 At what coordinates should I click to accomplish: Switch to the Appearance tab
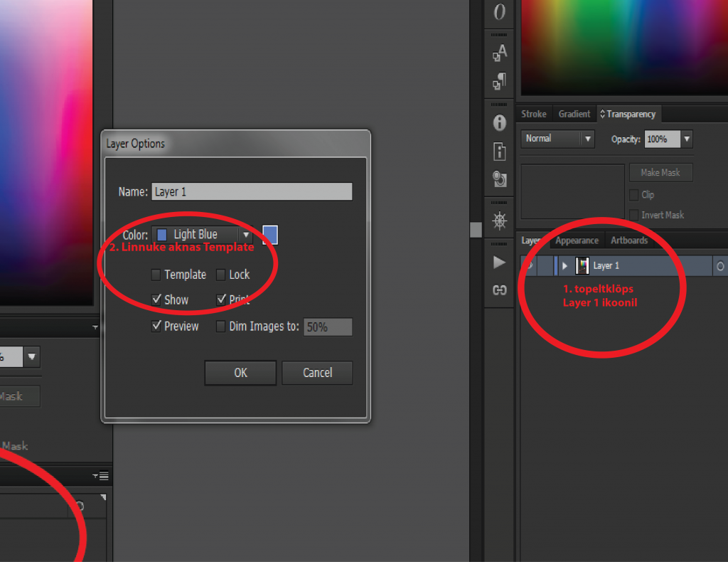click(x=577, y=240)
